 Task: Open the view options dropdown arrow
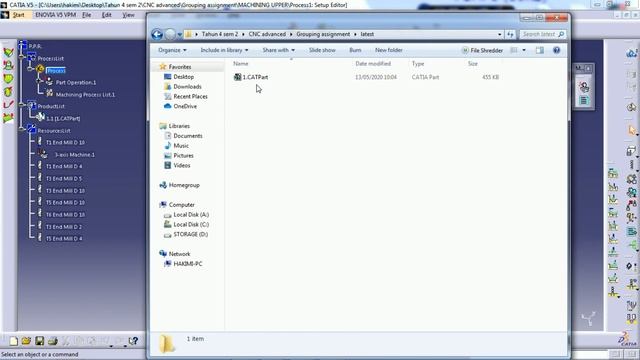pos(524,50)
